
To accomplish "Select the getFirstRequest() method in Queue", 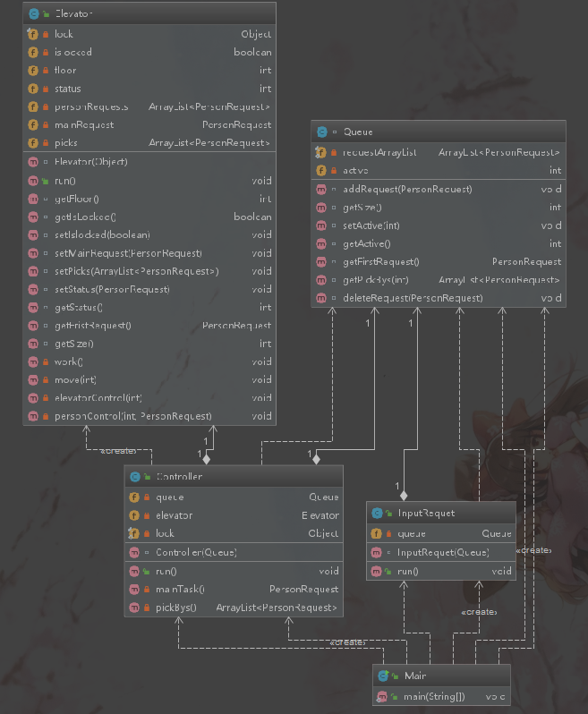I will (381, 262).
